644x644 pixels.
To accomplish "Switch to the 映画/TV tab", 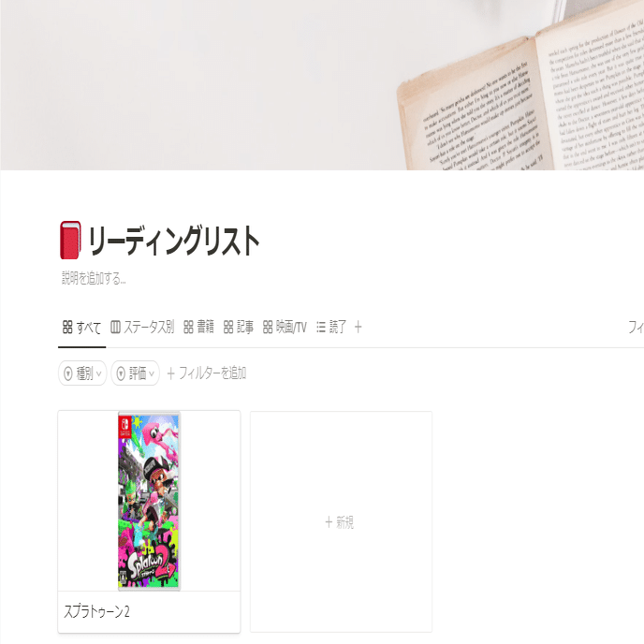I will click(x=285, y=328).
